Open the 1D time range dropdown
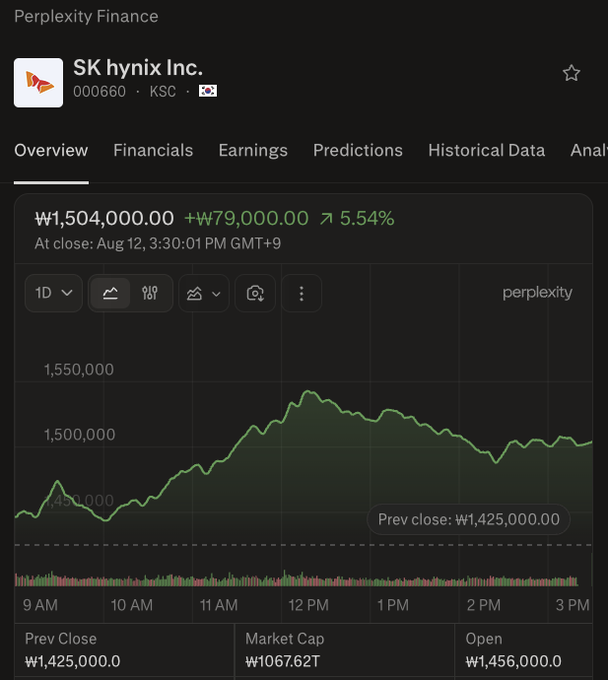Viewport: 608px width, 680px height. pyautogui.click(x=53, y=293)
